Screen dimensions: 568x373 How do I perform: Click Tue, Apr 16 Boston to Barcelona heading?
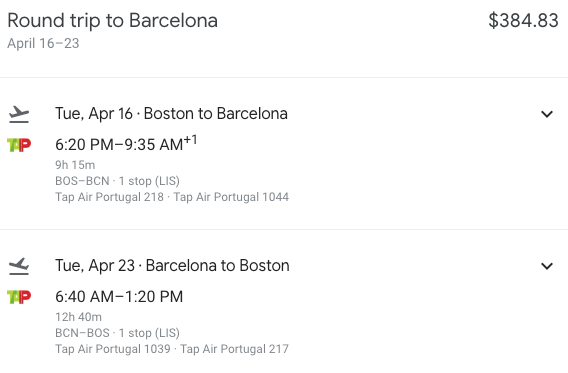click(171, 114)
